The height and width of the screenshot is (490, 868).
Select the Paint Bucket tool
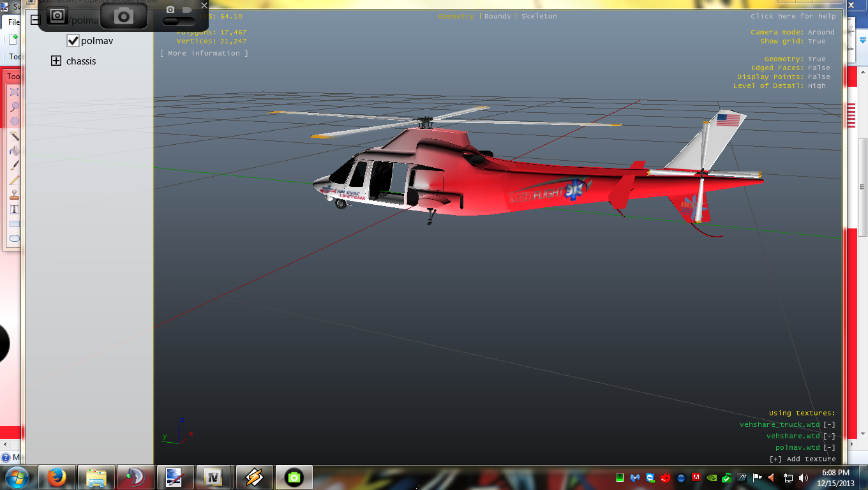[14, 151]
